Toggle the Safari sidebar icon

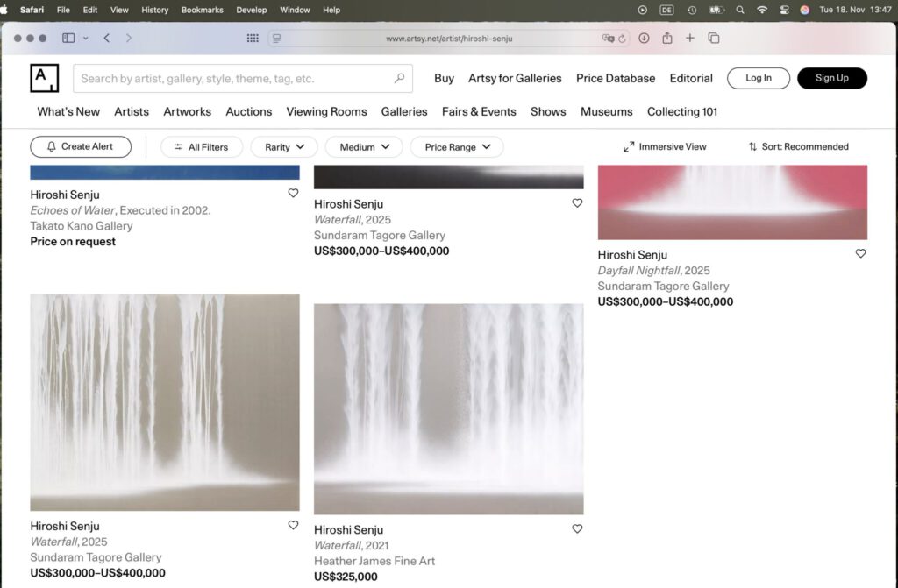pos(68,39)
